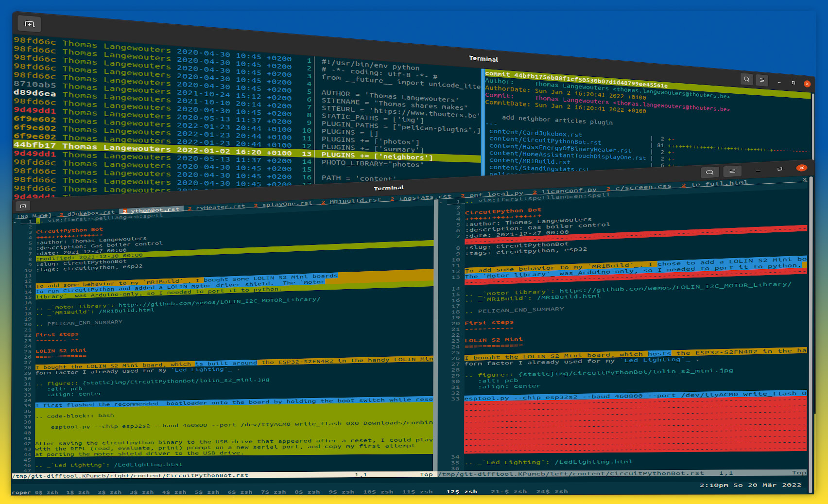Click right pane 'LOLIN S2 Mini' heading
This screenshot has width=828, height=504.
click(x=494, y=340)
